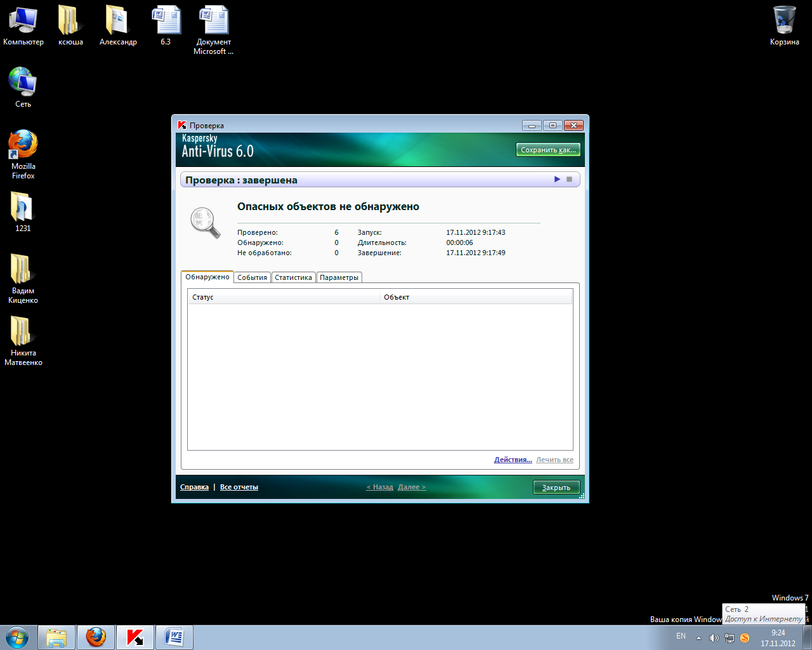This screenshot has width=812, height=650.
Task: Click the Далее link
Action: [x=412, y=487]
